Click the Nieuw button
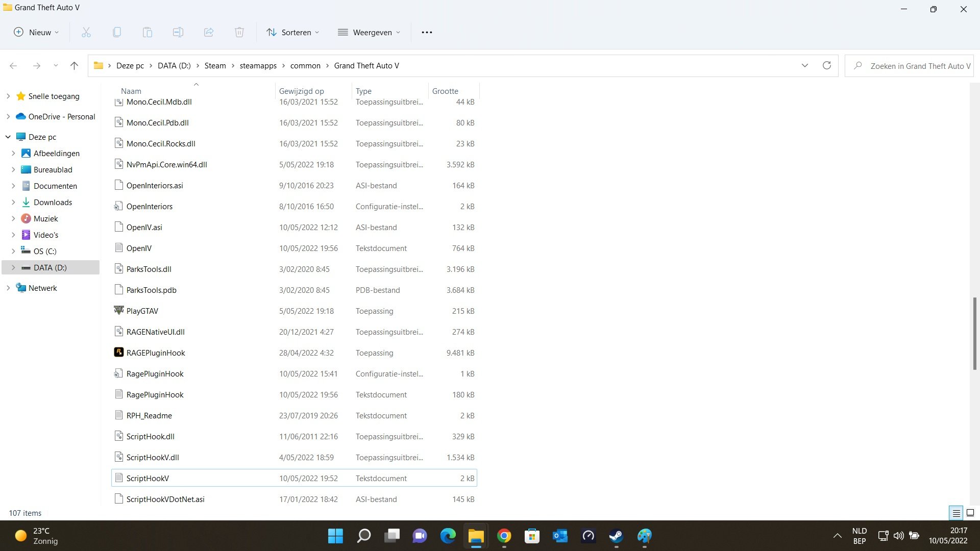Image resolution: width=980 pixels, height=551 pixels. coord(36,32)
